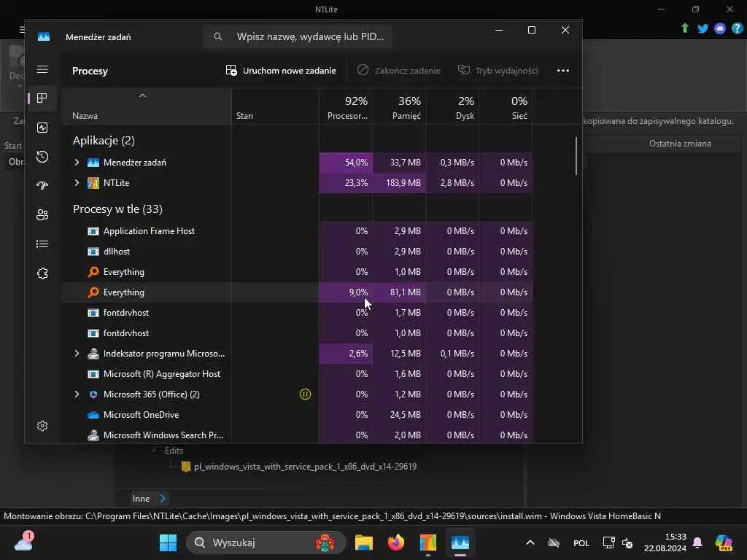Sort by Stan column header
The width and height of the screenshot is (747, 560).
275,108
